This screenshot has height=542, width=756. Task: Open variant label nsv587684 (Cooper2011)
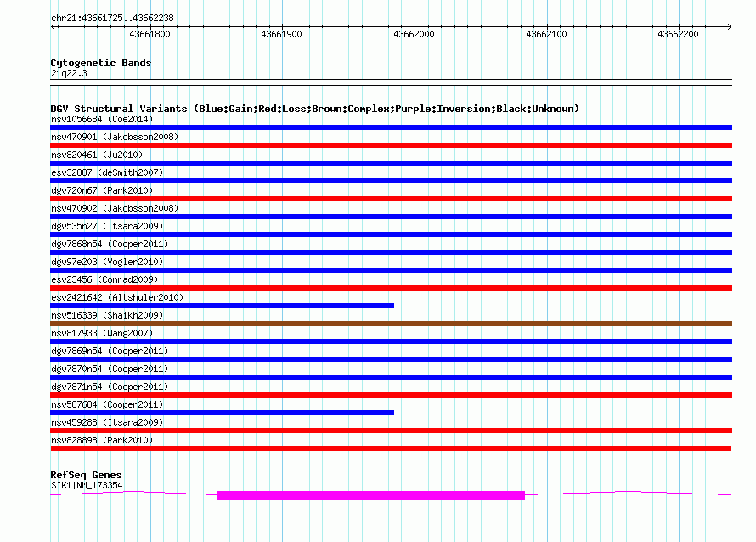pos(107,404)
